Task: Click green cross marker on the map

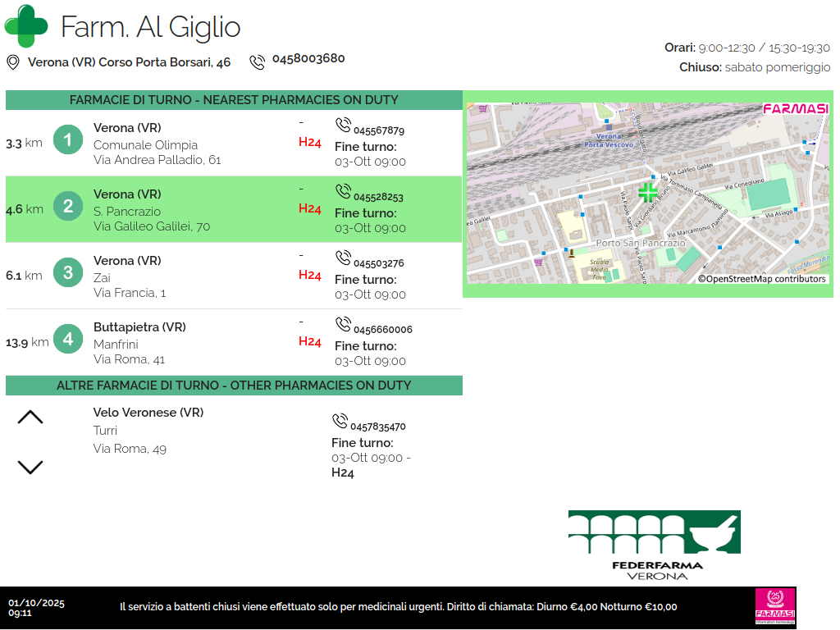Action: coord(648,193)
